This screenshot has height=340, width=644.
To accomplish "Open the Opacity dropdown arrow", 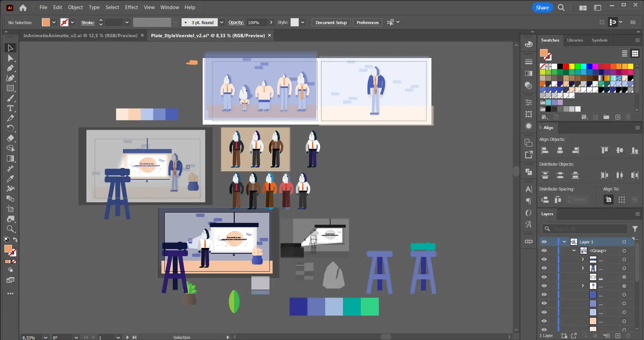I will point(271,22).
